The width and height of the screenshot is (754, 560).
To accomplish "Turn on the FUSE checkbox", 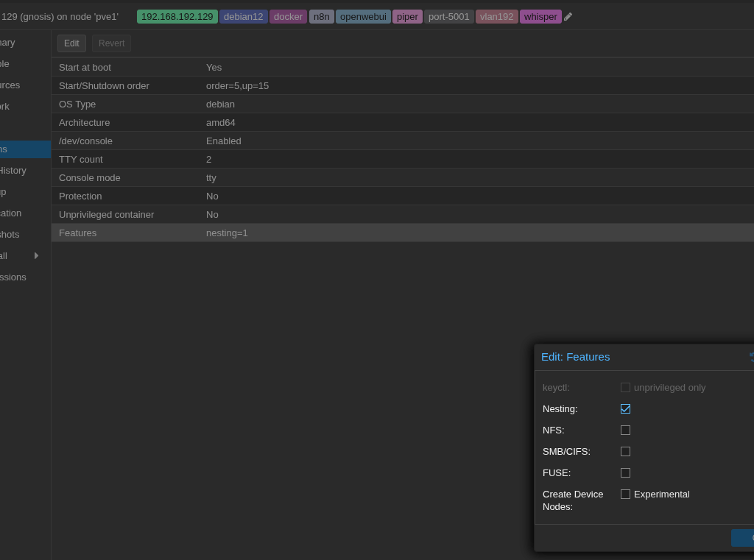I will point(625,472).
